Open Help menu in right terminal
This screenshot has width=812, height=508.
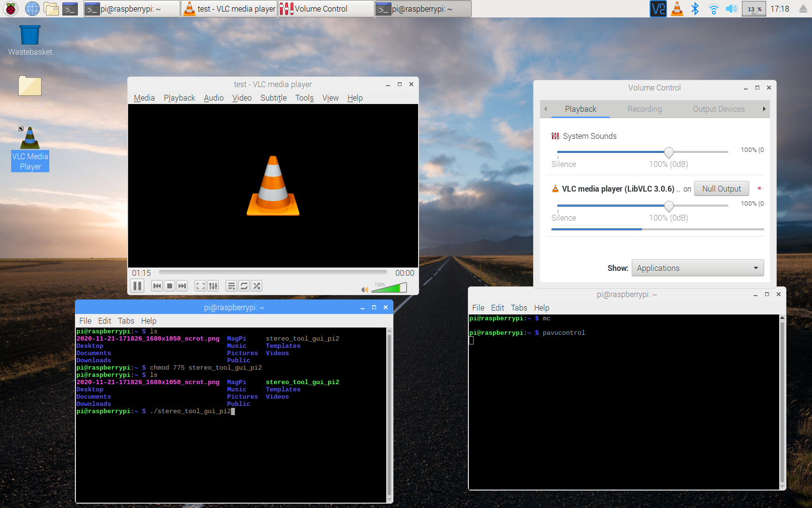(541, 308)
